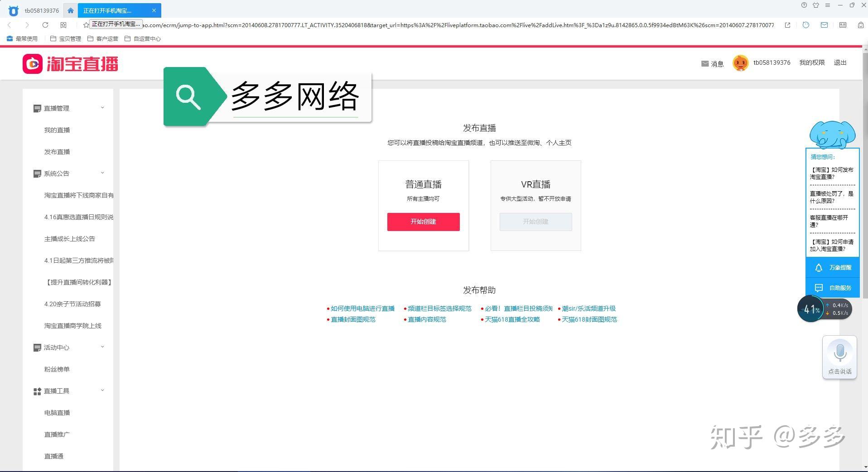This screenshot has width=868, height=472.
Task: Collapse the 活动中心 section chevron
Action: tap(102, 347)
